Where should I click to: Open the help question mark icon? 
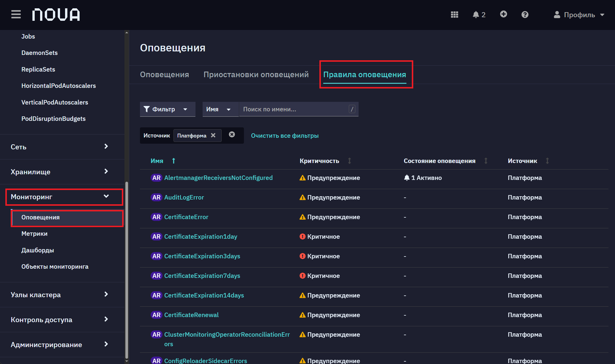[525, 15]
